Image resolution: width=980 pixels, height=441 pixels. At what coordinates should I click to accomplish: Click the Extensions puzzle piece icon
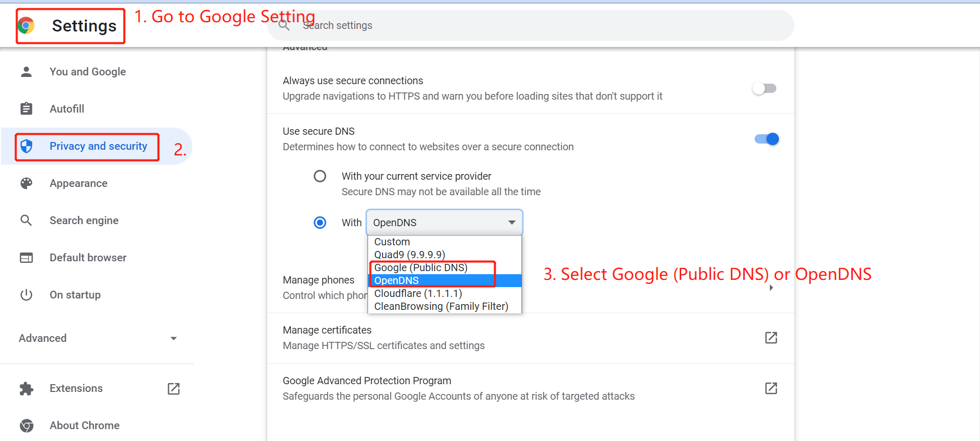point(26,388)
